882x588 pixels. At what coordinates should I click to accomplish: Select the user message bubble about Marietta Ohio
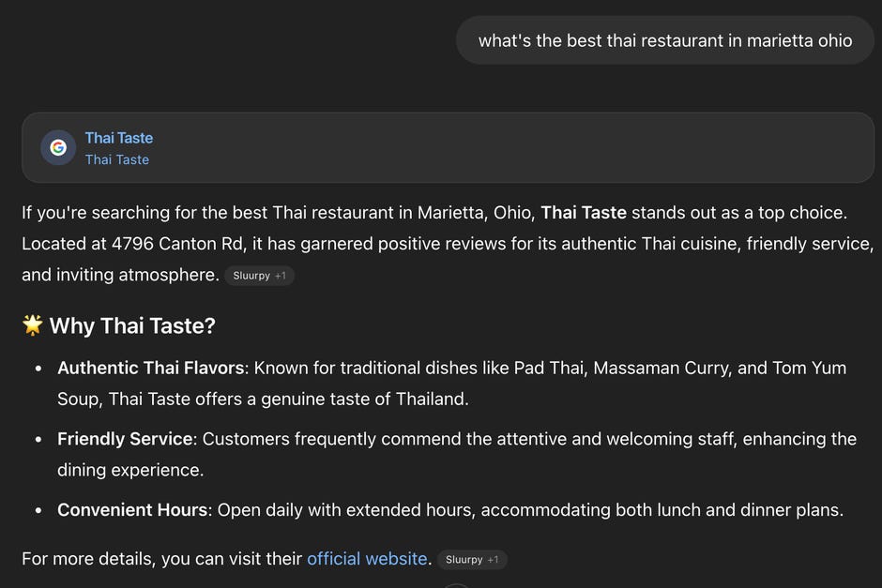[x=665, y=40]
